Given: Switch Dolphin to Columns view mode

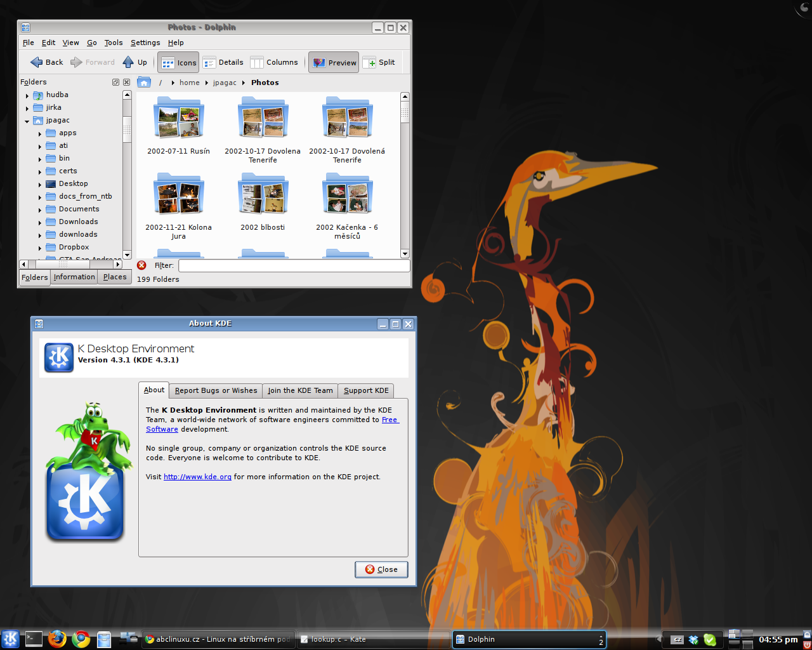Looking at the screenshot, I should click(x=274, y=62).
